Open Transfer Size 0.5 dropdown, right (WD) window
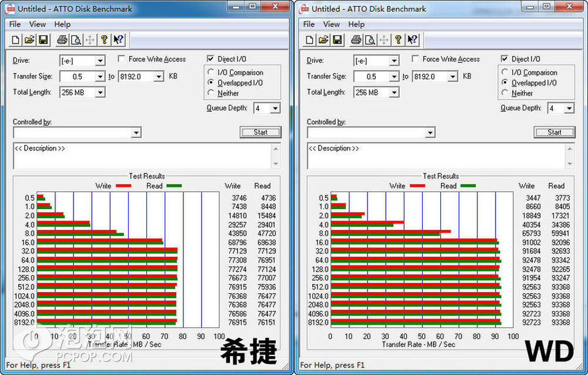 394,77
